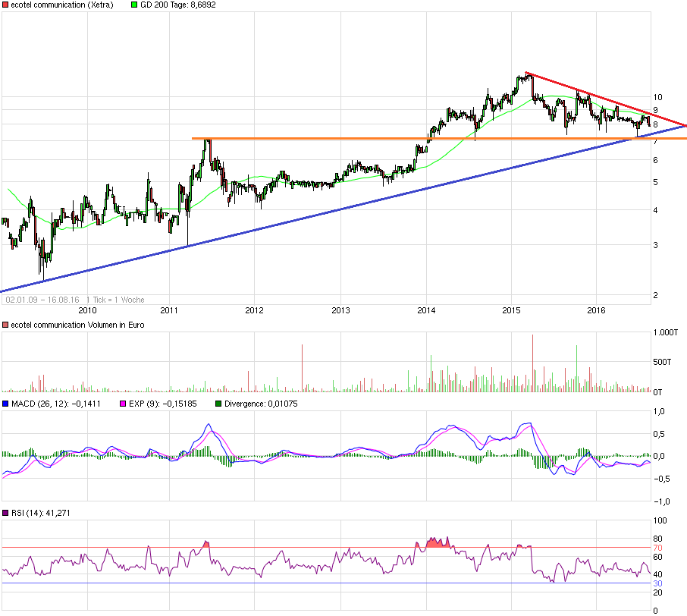Click the magenta EXP (9) legend swatch
This screenshot has width=687, height=616.
pyautogui.click(x=123, y=404)
